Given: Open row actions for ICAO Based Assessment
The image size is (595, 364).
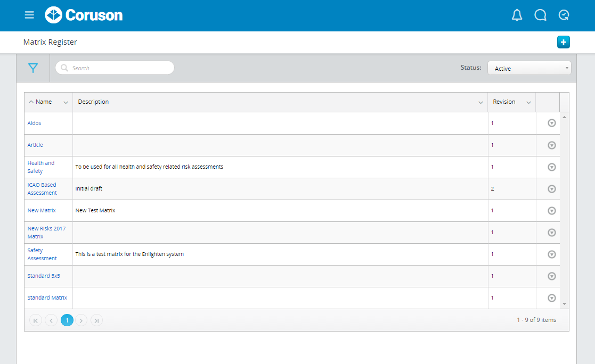Looking at the screenshot, I should coord(552,189).
